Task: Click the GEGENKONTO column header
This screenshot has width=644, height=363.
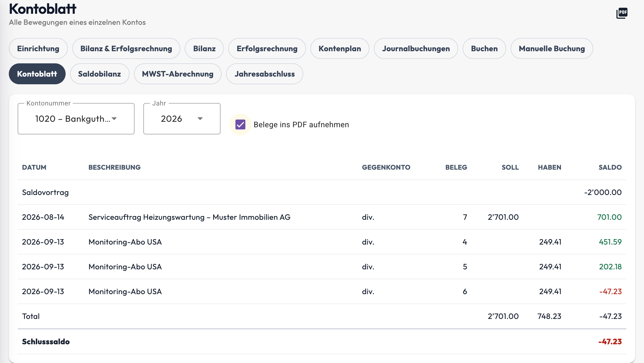Action: (x=386, y=167)
